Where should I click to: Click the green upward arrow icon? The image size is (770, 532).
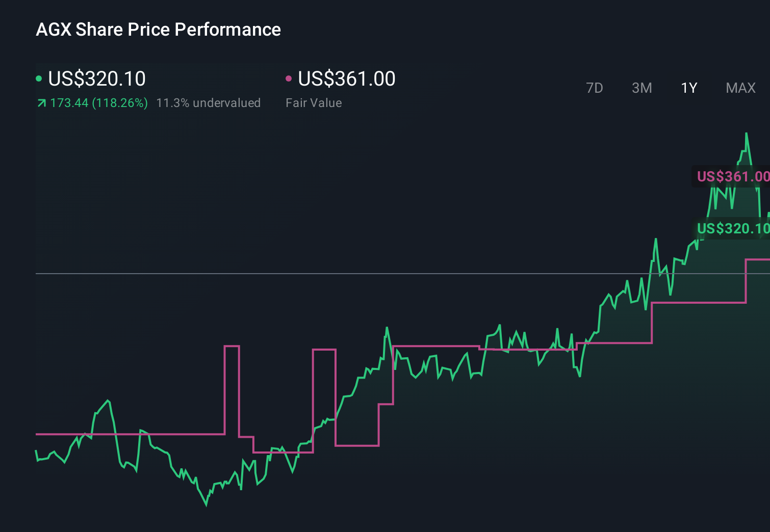(x=41, y=102)
